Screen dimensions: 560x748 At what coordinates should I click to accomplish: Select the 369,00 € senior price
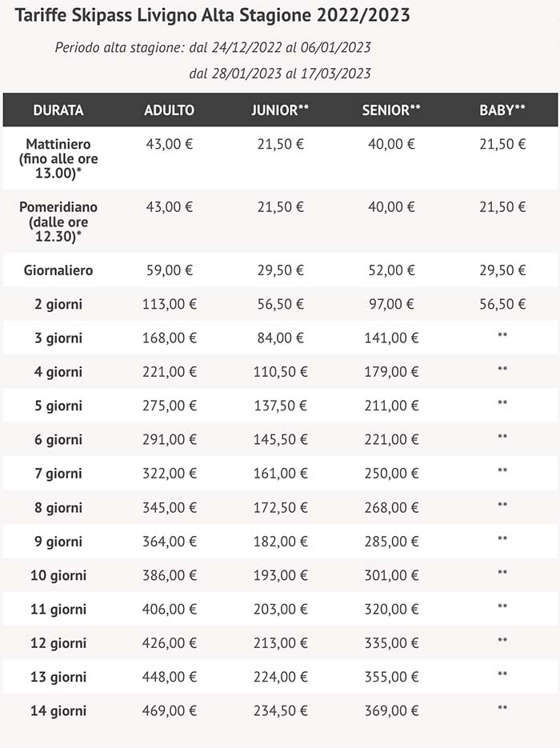(x=391, y=711)
